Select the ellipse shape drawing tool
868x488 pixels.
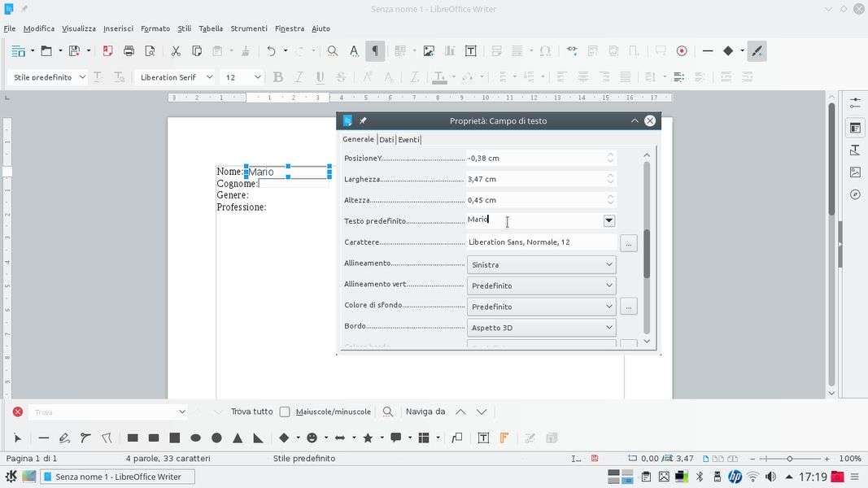[195, 438]
